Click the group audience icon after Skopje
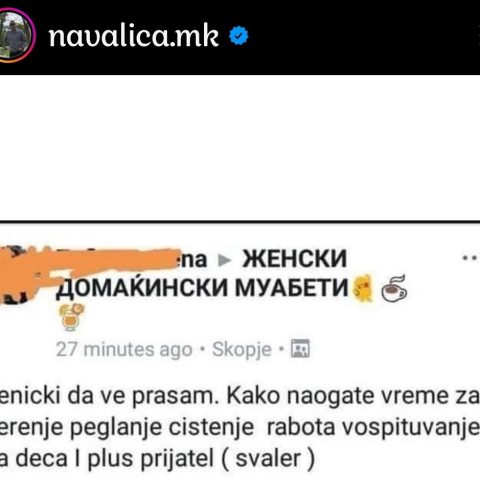The height and width of the screenshot is (480, 480). point(300,348)
